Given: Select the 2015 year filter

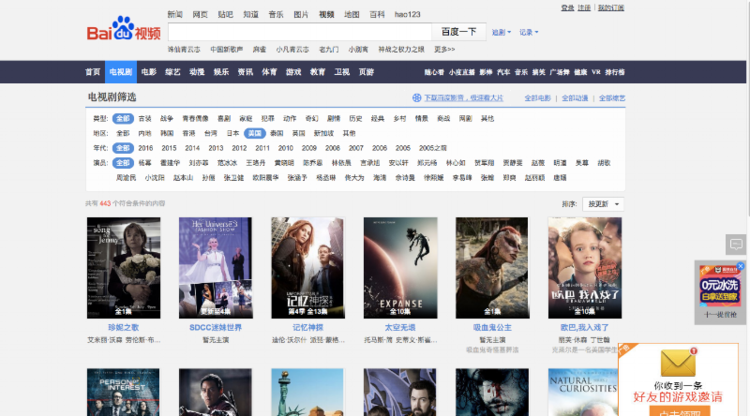Looking at the screenshot, I should coord(169,148).
